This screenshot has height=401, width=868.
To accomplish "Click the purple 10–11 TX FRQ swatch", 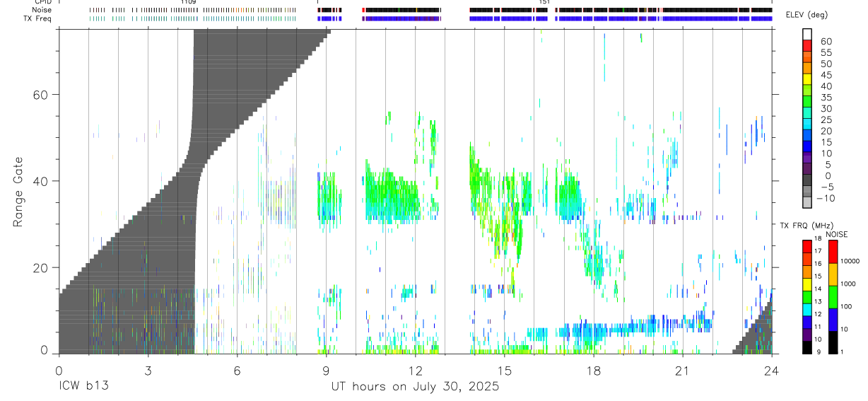I will [807, 334].
